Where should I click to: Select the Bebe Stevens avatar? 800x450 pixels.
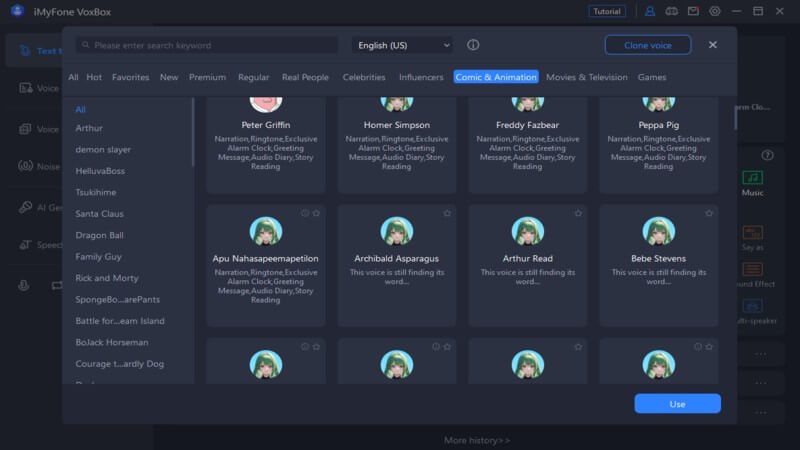(x=659, y=231)
